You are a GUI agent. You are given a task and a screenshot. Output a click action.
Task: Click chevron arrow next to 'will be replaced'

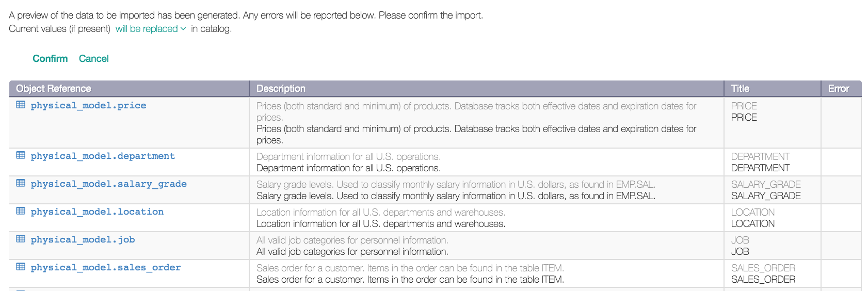(183, 29)
